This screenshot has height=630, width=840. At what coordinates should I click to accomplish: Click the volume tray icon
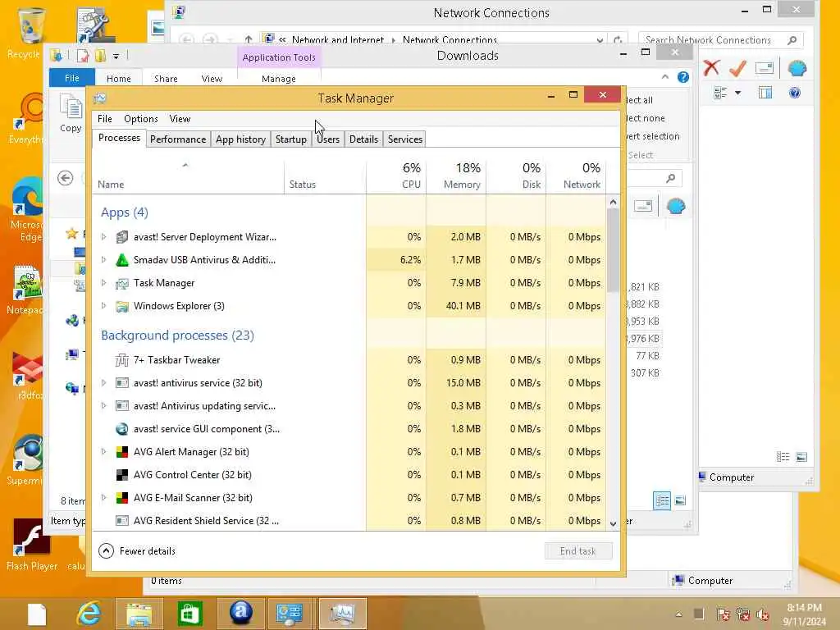763,614
